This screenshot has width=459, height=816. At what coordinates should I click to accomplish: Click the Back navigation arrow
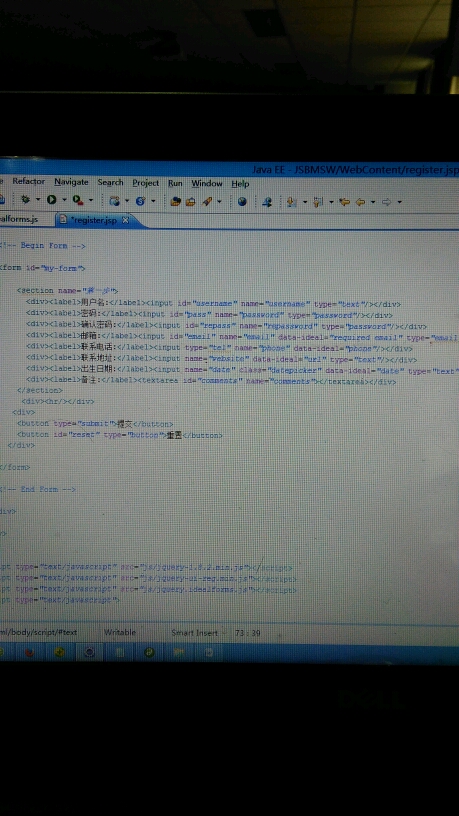tap(360, 202)
